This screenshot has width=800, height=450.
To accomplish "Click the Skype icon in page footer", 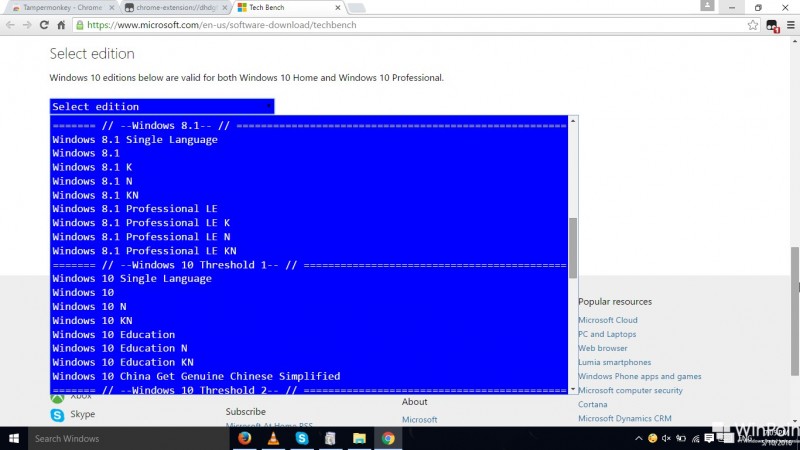I will 57,415.
